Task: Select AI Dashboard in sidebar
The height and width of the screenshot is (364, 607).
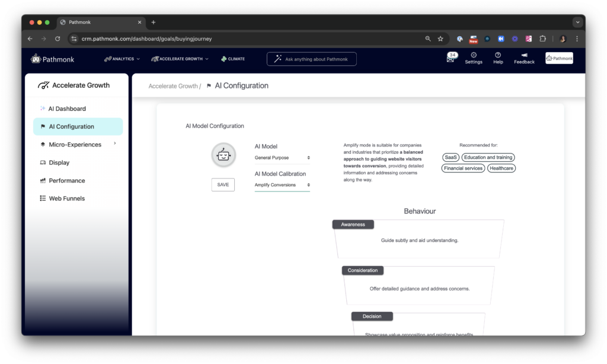Action: [x=67, y=108]
